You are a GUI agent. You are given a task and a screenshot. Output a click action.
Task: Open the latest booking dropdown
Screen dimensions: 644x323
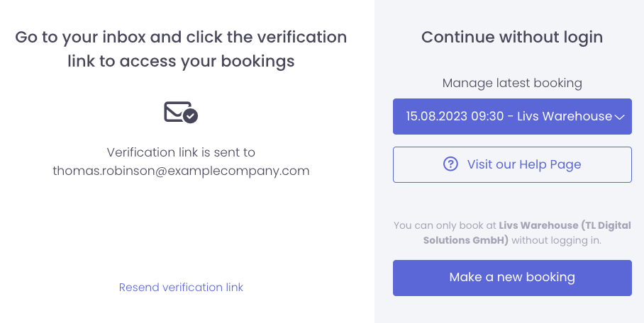[512, 116]
